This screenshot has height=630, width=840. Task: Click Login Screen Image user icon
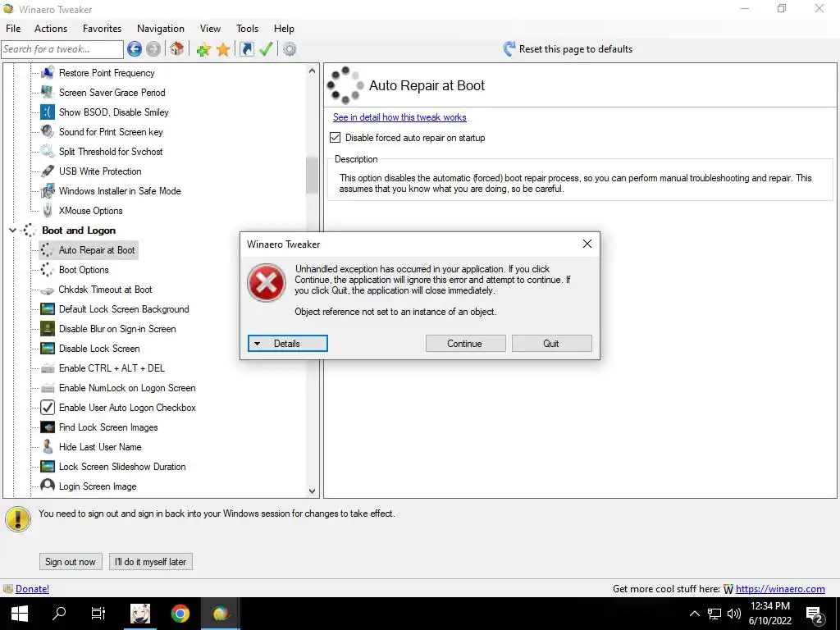tap(48, 486)
